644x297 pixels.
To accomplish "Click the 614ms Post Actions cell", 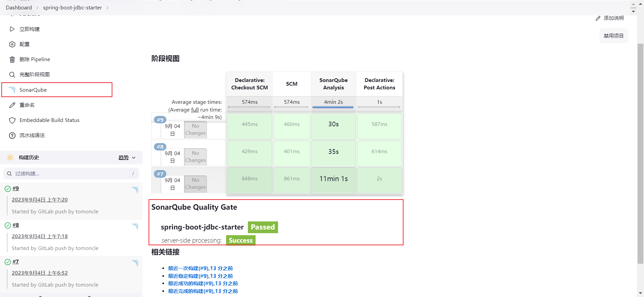I will (x=379, y=154).
